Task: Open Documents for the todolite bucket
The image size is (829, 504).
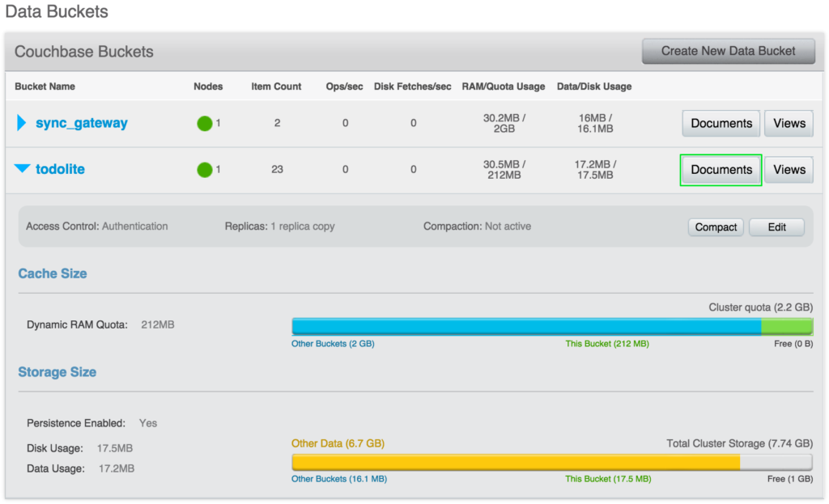Action: [x=720, y=170]
